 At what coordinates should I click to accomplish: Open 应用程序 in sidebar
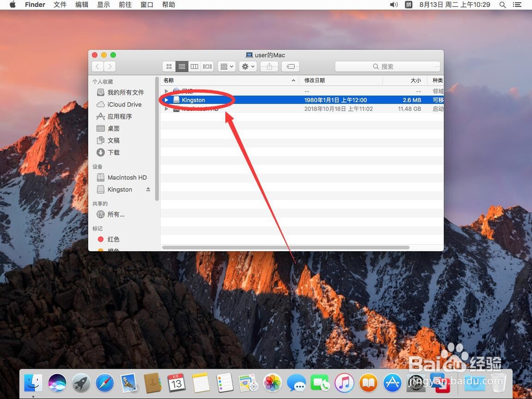coord(114,117)
